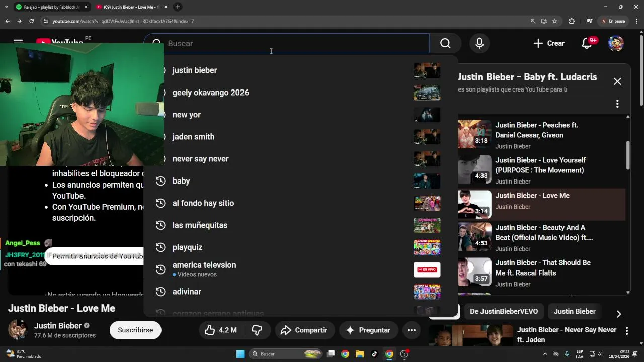The height and width of the screenshot is (362, 644).
Task: Go back in the browser
Action: click(x=7, y=21)
